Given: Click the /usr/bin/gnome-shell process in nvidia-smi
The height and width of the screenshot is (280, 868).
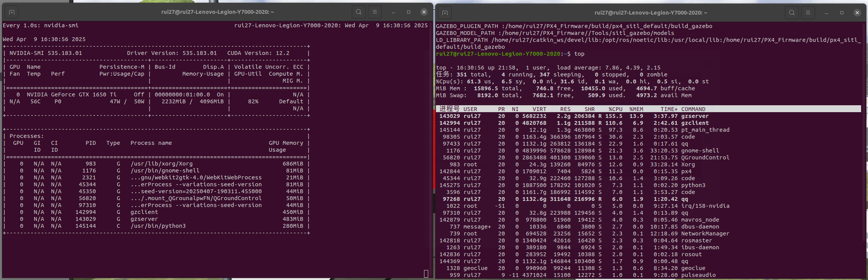Looking at the screenshot, I should point(156,171).
